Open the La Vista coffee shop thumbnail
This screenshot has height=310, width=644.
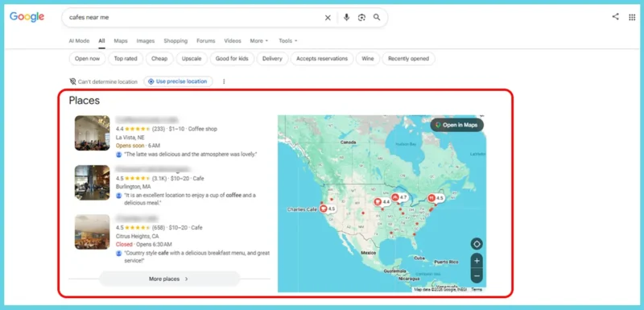[92, 133]
